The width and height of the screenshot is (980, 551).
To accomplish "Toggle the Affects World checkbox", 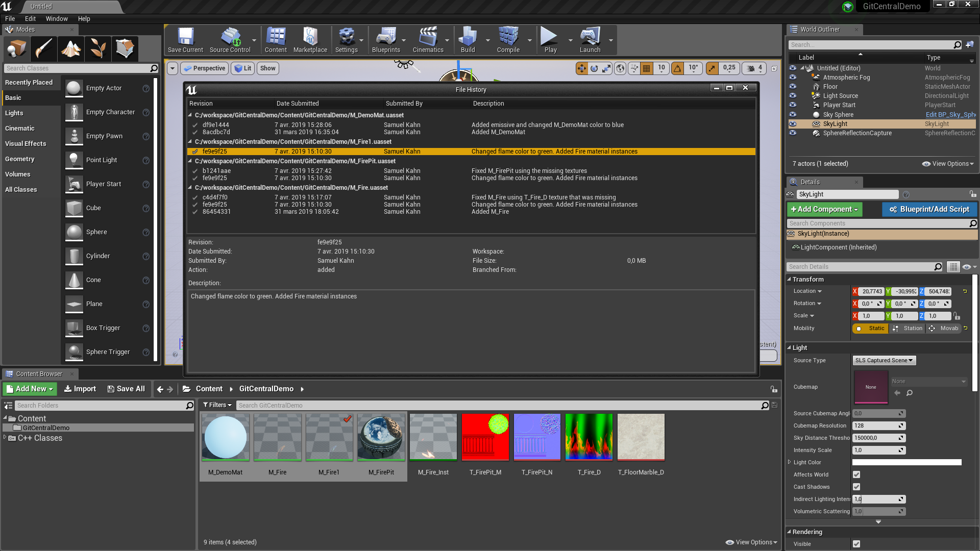I will tap(856, 474).
